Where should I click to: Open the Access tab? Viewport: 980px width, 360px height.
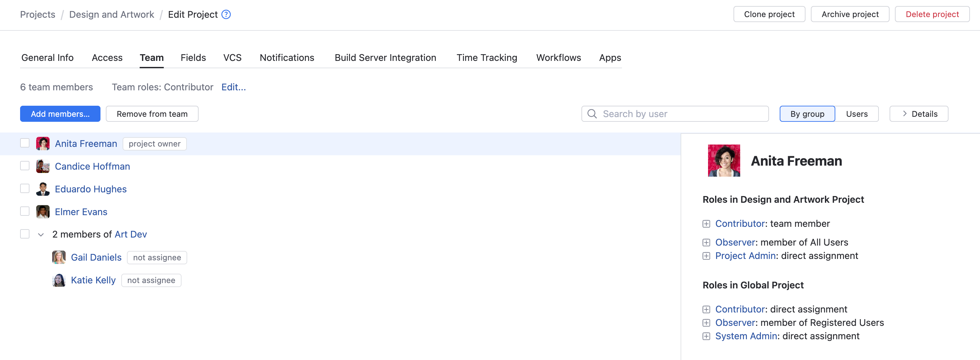coord(107,58)
